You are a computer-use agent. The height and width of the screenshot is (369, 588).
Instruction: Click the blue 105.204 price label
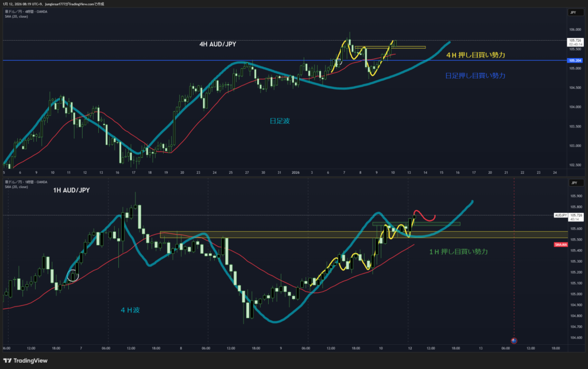click(574, 60)
